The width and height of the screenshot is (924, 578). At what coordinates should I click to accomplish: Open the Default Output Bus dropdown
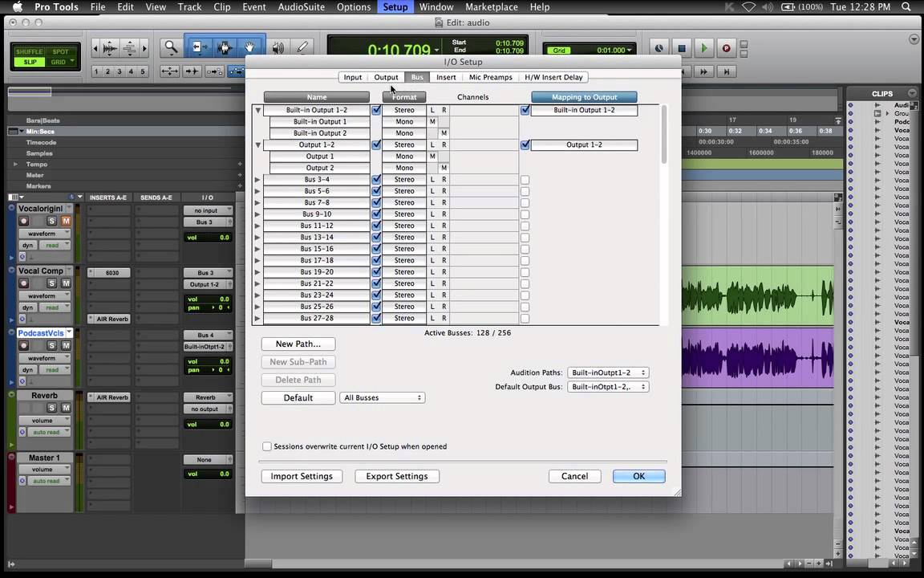[x=608, y=387]
